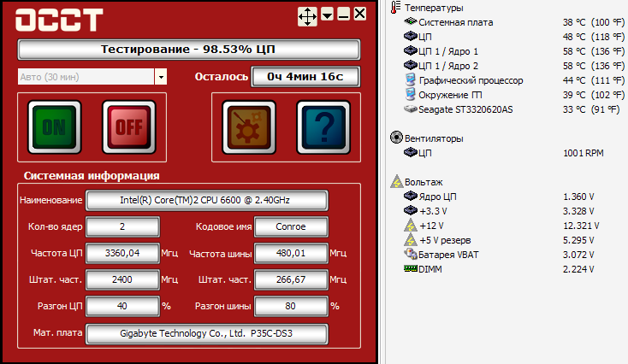The image size is (628, 364).
Task: Click the Наименование CPU name field
Action: click(x=207, y=201)
